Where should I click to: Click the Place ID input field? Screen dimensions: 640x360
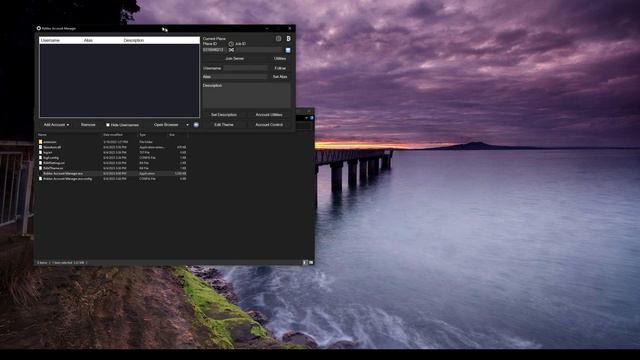[x=215, y=50]
